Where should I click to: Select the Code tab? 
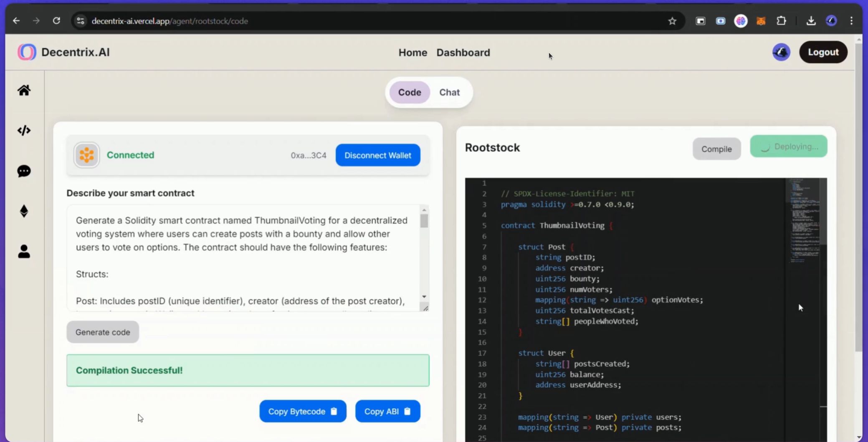410,92
